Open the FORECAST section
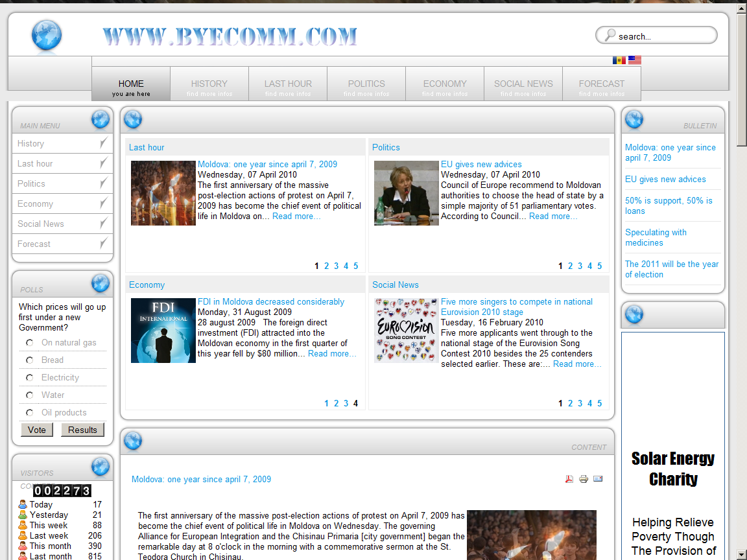 click(602, 83)
